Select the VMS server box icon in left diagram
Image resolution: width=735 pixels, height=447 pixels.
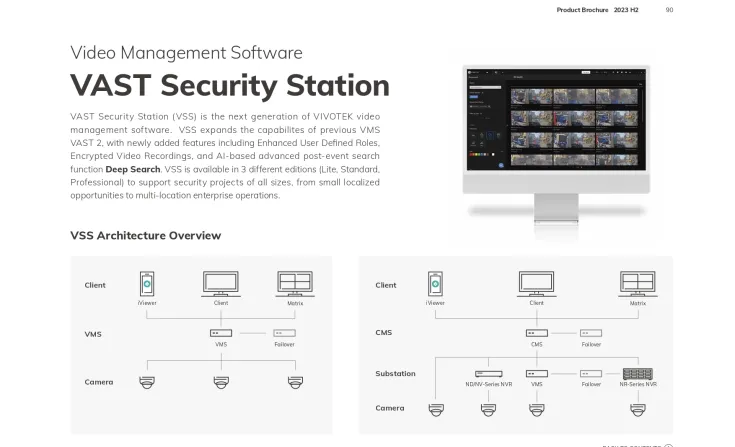[221, 333]
